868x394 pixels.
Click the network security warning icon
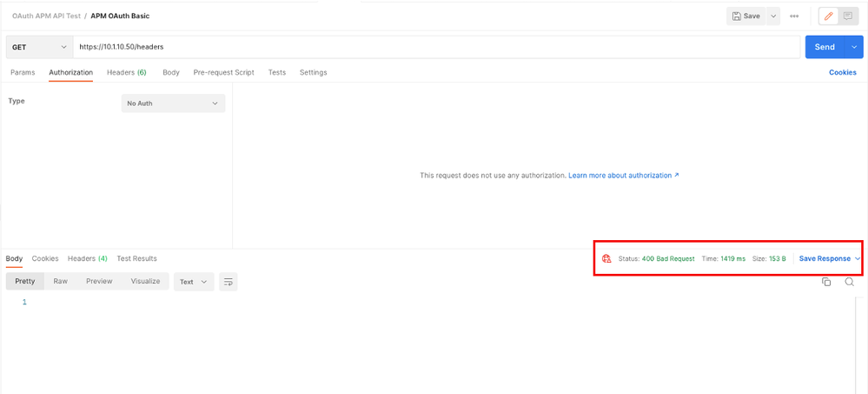[606, 258]
